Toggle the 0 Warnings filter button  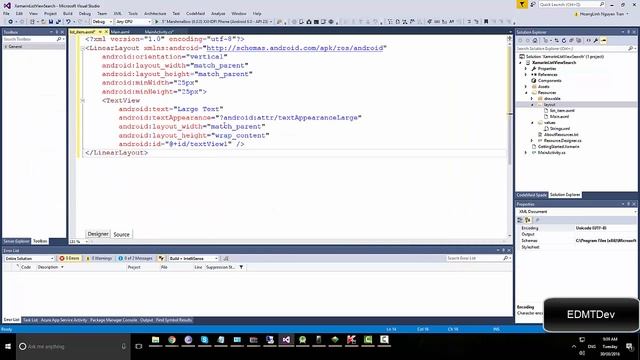(x=99, y=258)
